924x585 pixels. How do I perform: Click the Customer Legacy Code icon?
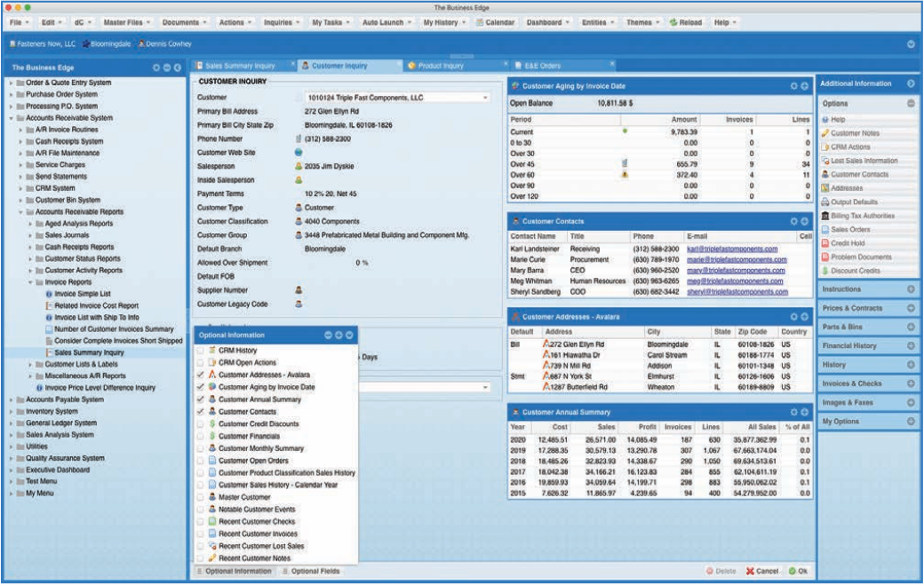(299, 304)
